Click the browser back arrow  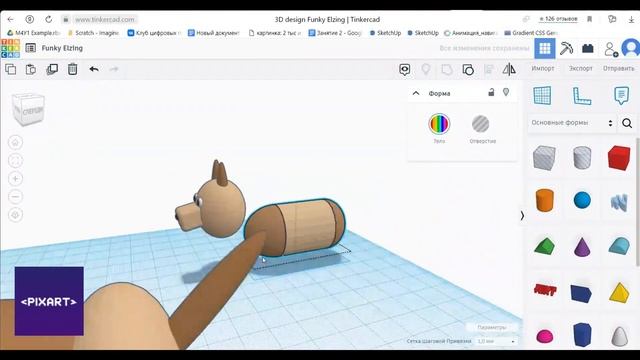11,19
